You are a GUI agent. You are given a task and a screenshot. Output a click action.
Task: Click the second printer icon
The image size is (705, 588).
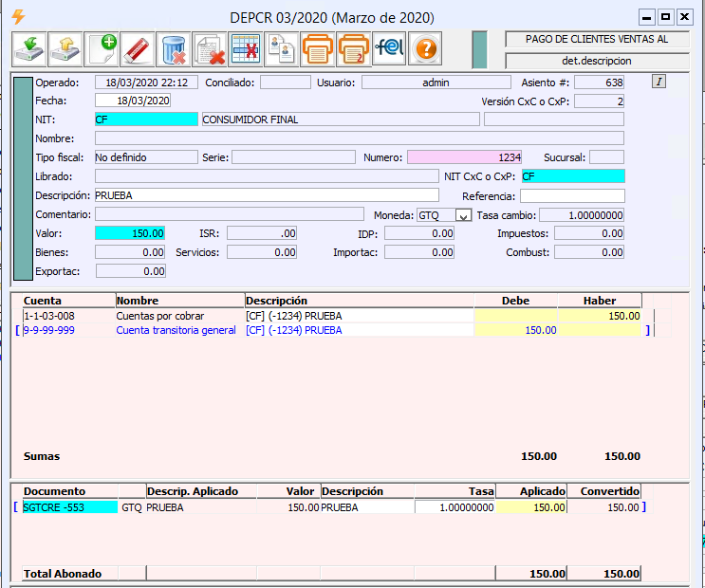[353, 47]
